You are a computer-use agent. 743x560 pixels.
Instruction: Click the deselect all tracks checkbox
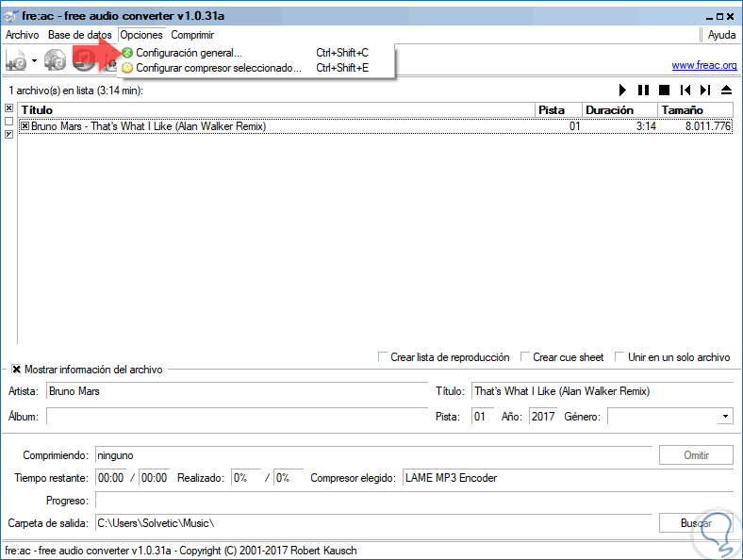8,122
